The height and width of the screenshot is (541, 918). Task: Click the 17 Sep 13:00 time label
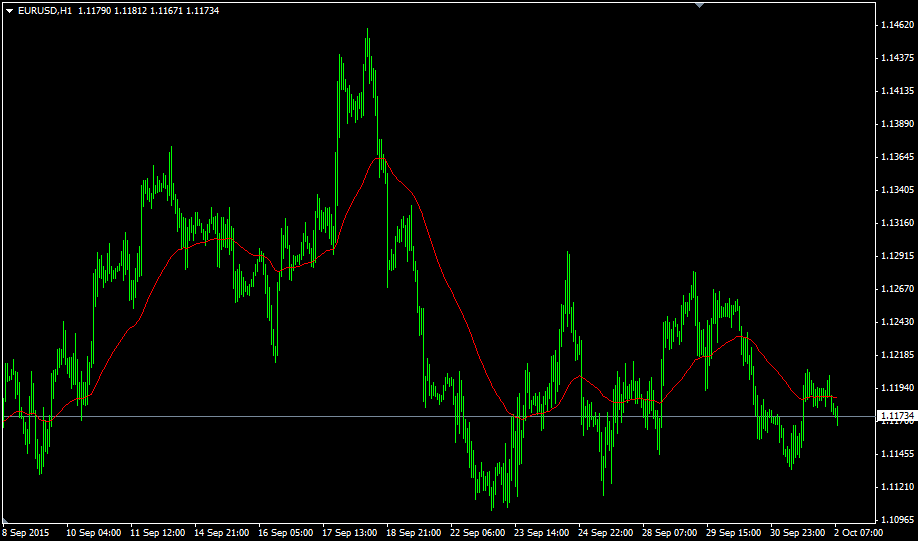(350, 533)
